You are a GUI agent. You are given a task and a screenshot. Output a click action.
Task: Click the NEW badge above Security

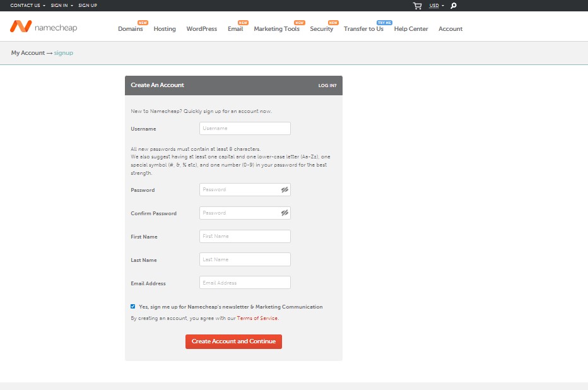[x=333, y=23]
